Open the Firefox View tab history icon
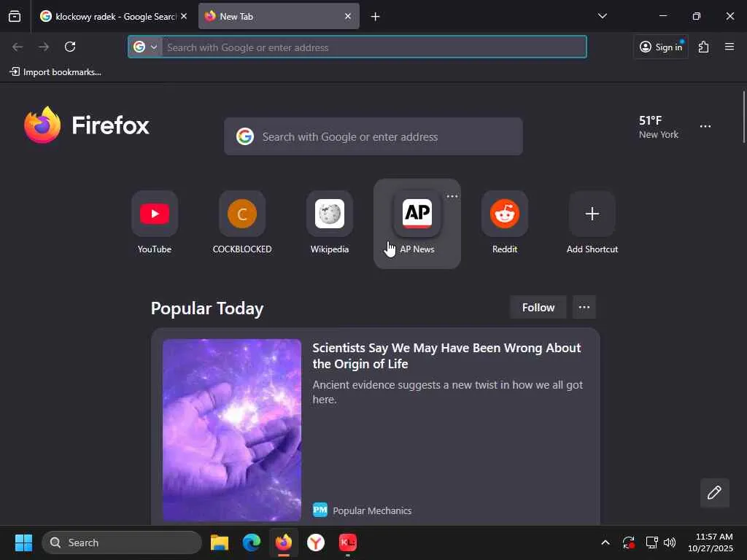This screenshot has width=747, height=560. pyautogui.click(x=15, y=16)
